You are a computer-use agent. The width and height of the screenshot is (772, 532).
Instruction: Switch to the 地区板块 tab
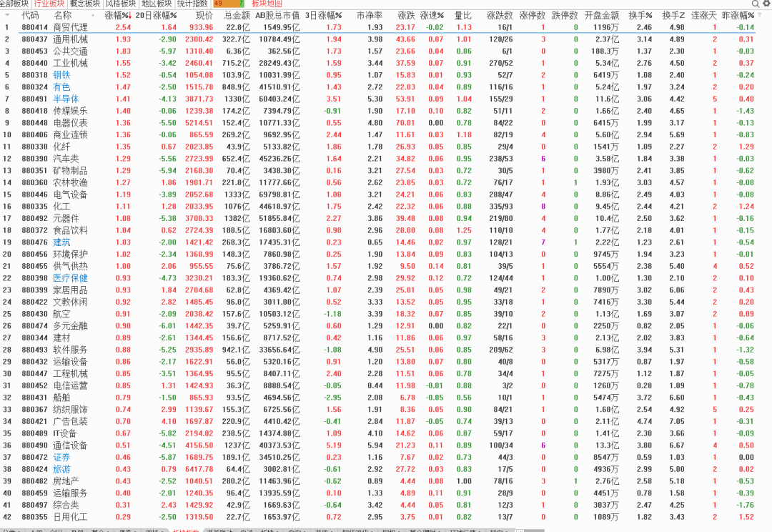coord(157,4)
